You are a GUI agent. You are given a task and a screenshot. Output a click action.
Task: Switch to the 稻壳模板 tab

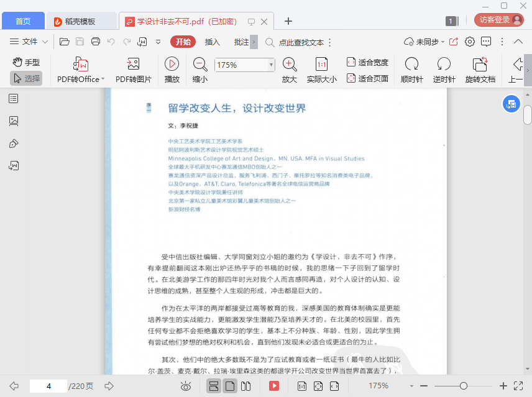click(81, 21)
